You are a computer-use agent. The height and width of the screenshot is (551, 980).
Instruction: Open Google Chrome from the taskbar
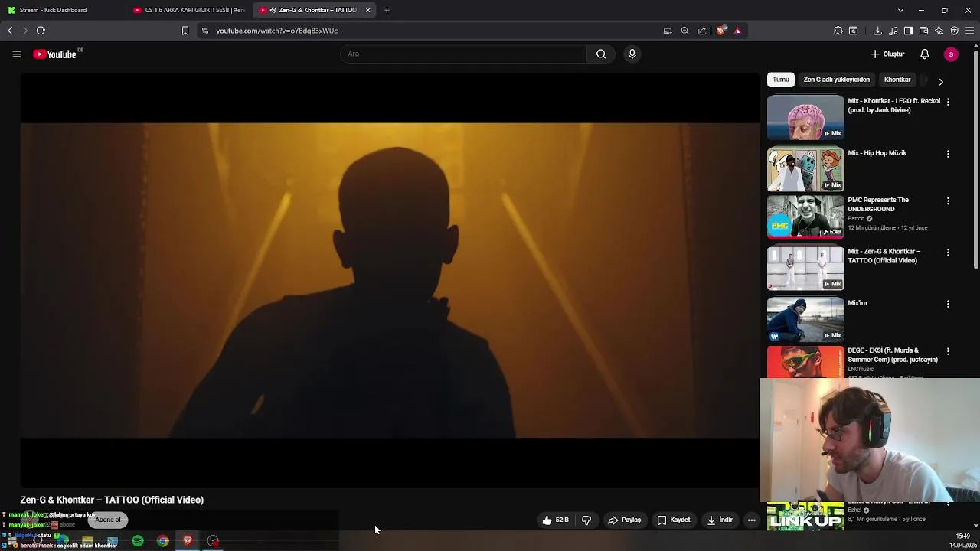[x=163, y=541]
